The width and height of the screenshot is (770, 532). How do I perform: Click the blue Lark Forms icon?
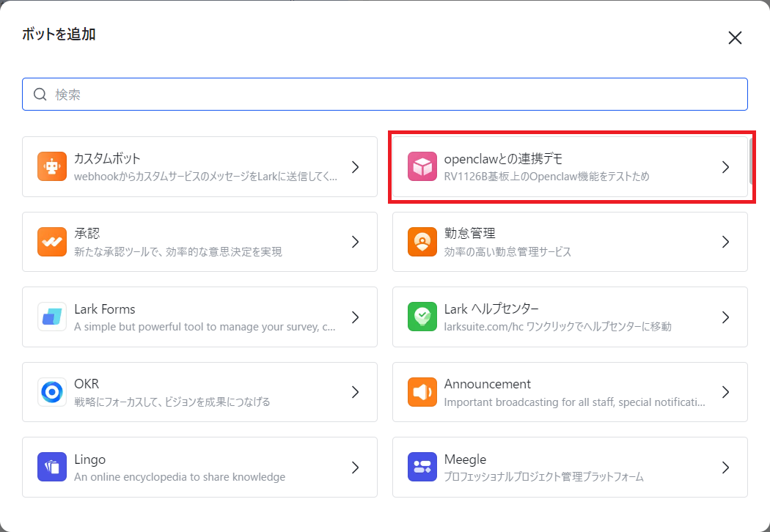pos(52,317)
